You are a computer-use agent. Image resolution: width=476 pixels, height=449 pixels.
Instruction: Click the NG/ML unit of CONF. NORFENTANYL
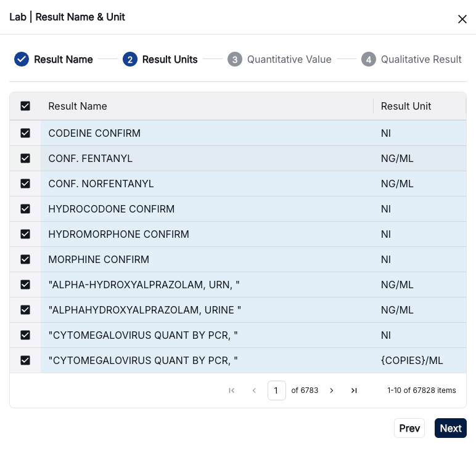pyautogui.click(x=397, y=184)
